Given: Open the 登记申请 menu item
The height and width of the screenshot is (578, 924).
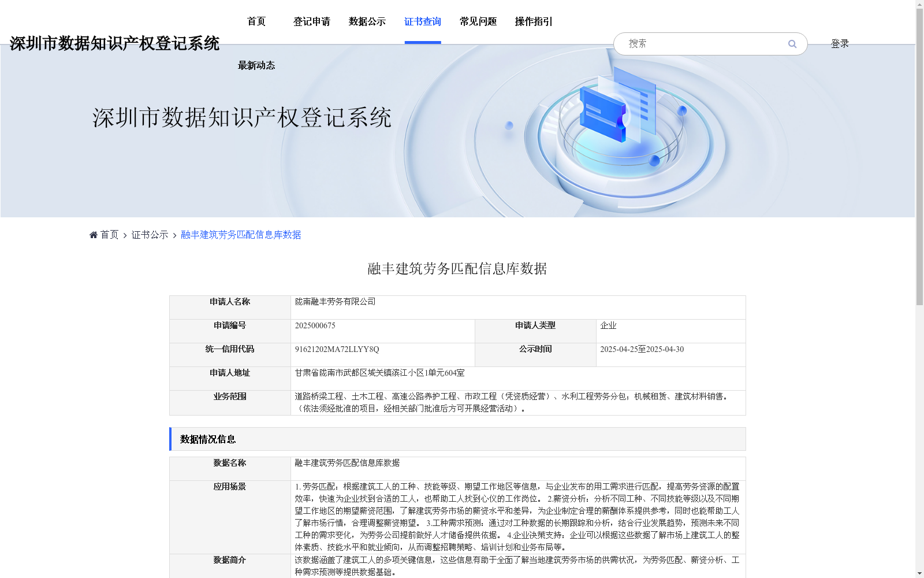Looking at the screenshot, I should (x=312, y=21).
